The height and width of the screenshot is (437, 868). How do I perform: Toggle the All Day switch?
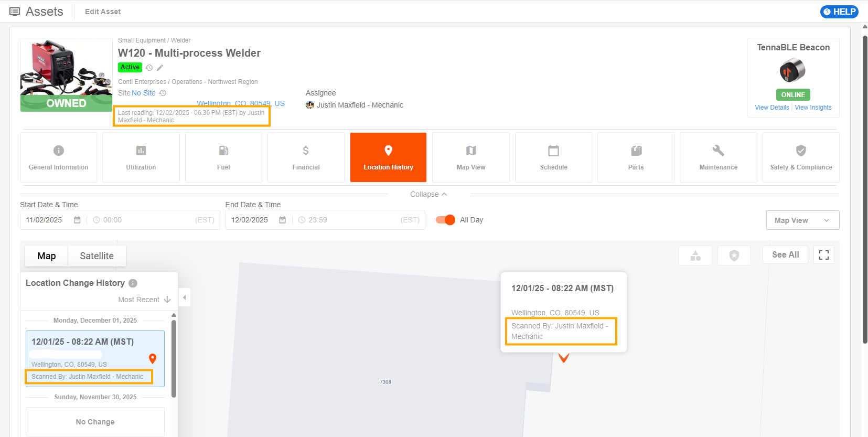click(x=445, y=220)
